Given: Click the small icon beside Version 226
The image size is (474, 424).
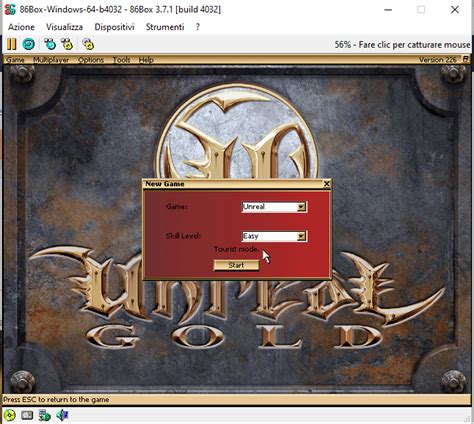Looking at the screenshot, I should point(465,59).
